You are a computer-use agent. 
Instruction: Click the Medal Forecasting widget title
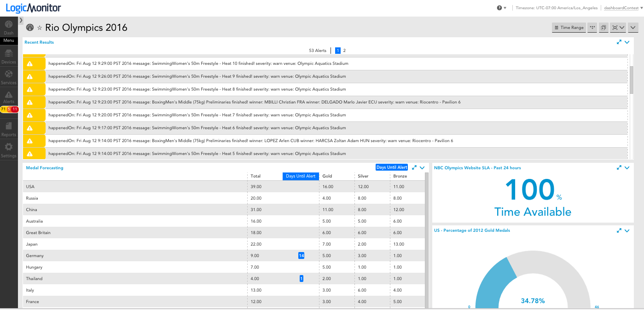click(x=45, y=168)
